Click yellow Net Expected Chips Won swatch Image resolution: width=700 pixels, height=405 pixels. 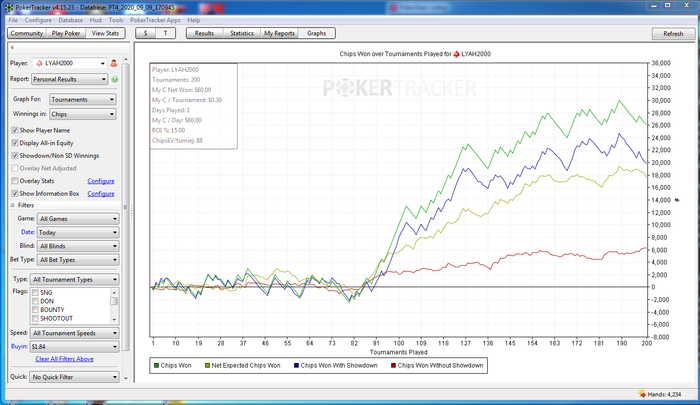pyautogui.click(x=207, y=365)
